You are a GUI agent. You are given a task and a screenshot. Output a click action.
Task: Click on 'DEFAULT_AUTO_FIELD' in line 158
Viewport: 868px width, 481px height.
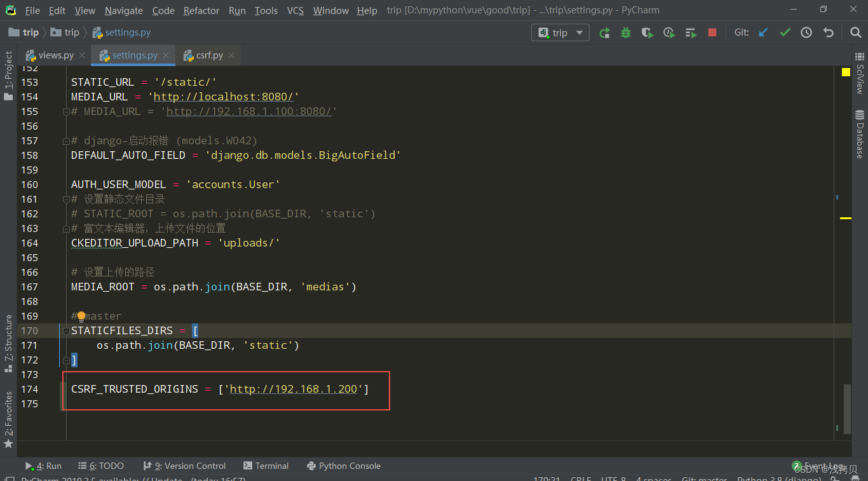pyautogui.click(x=128, y=156)
